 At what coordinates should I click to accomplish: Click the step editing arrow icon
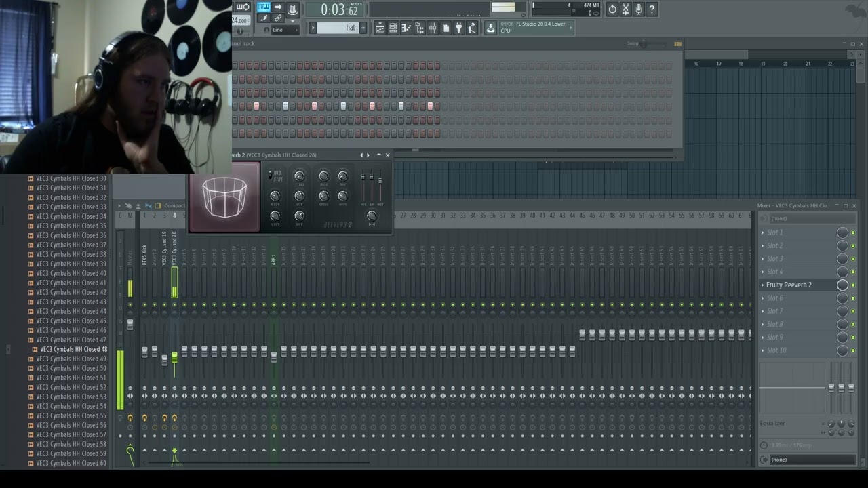pyautogui.click(x=278, y=7)
